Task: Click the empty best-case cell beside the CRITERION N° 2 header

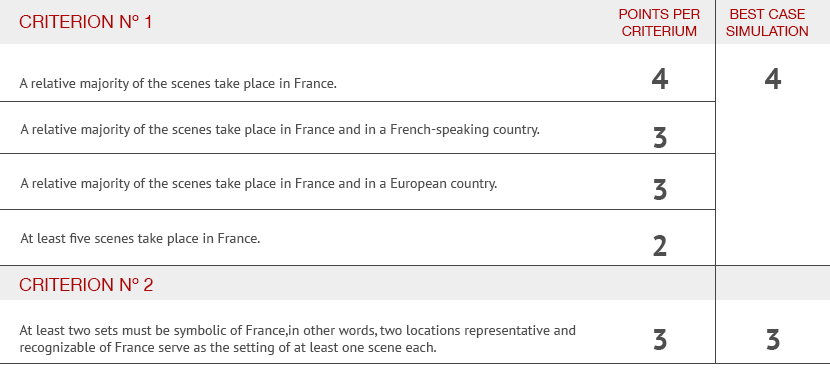Action: point(773,283)
